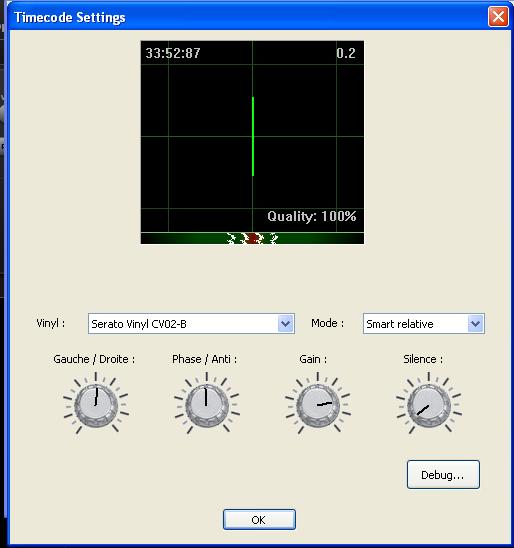
Task: Click the red marker in bottom signal bar
Action: pos(252,239)
